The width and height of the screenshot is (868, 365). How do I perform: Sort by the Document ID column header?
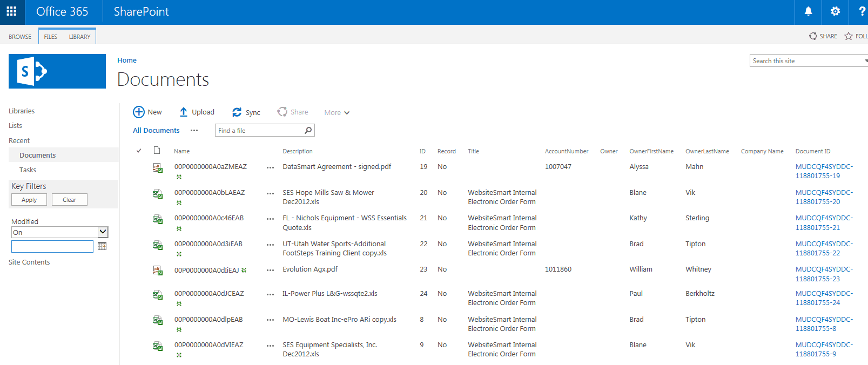pos(813,151)
